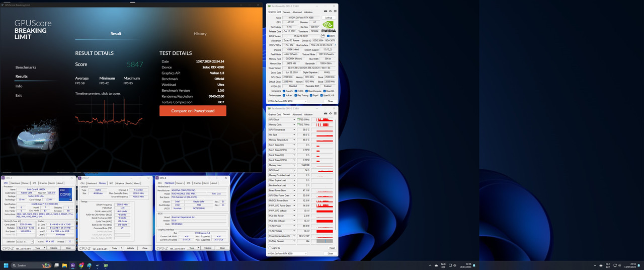Viewport: 644px width, 270px height.
Task: Open GPU selection dropdown in top GPU-Z
Action: click(287, 101)
